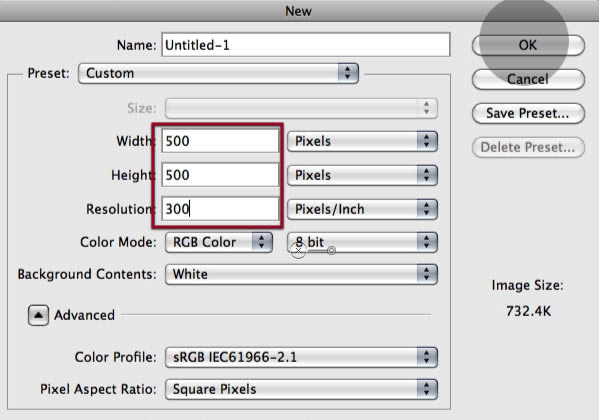Click the OK button
The image size is (599, 420).
[528, 45]
